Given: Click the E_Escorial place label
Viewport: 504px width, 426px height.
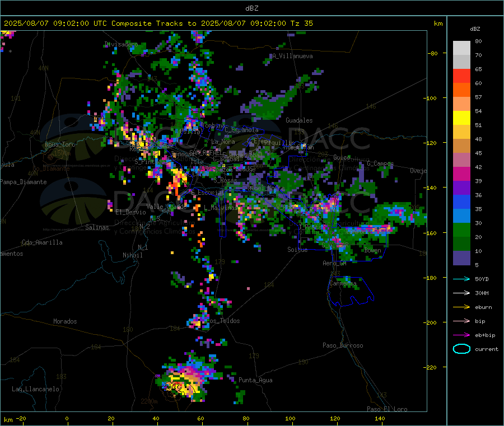Looking at the screenshot, I should (x=207, y=193).
